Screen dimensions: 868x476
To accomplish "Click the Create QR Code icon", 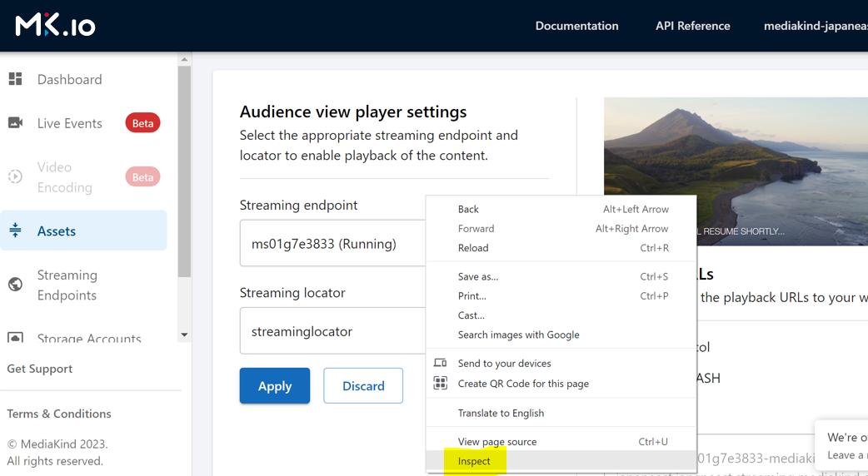I will coord(440,383).
